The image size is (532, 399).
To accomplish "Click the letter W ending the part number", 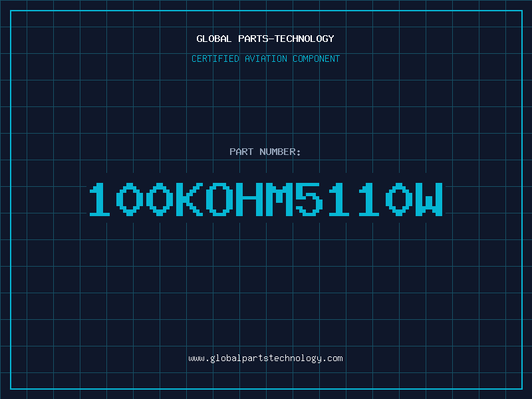I will pyautogui.click(x=429, y=199).
